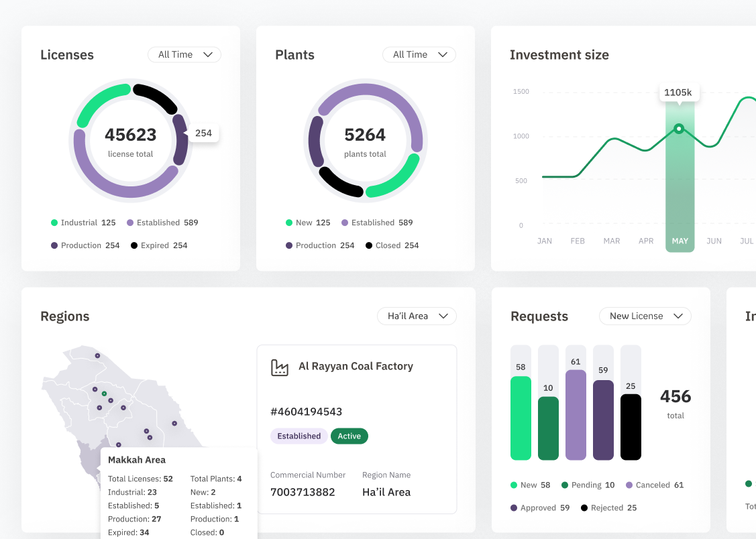Click the purple Canceled legend dot in Requests
This screenshot has height=539, width=756.
coord(629,485)
